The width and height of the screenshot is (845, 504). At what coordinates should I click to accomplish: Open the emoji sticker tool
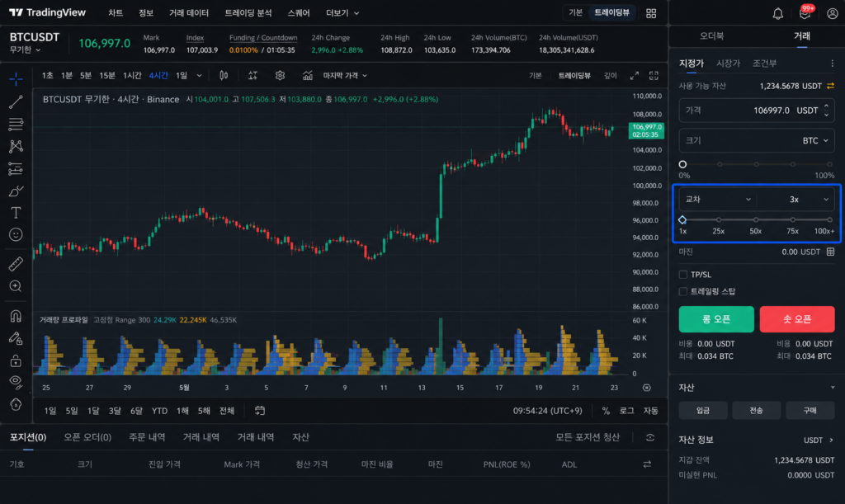pos(16,235)
